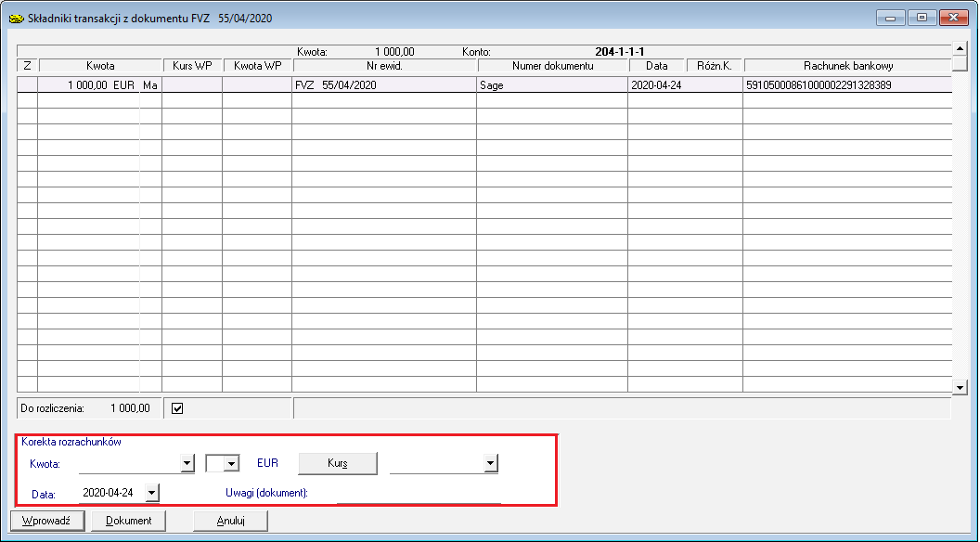Click the Uwagi (dokument) input field

419,493
